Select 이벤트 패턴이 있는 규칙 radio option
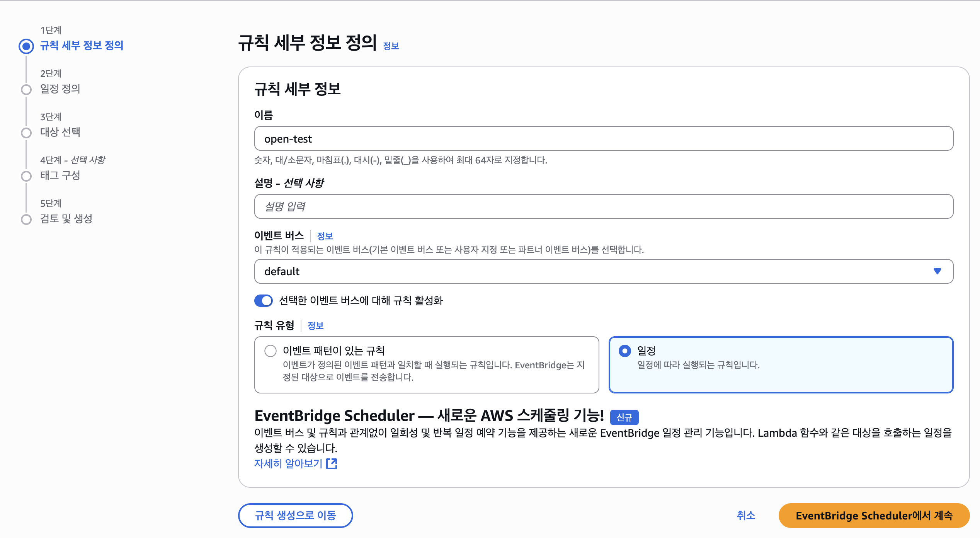Screen dimensions: 980x538 coord(271,351)
